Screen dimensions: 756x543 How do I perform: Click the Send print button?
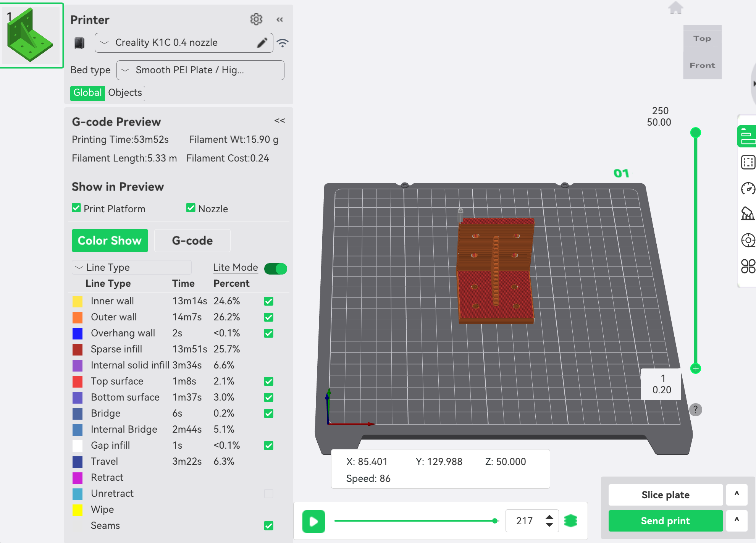pyautogui.click(x=665, y=521)
